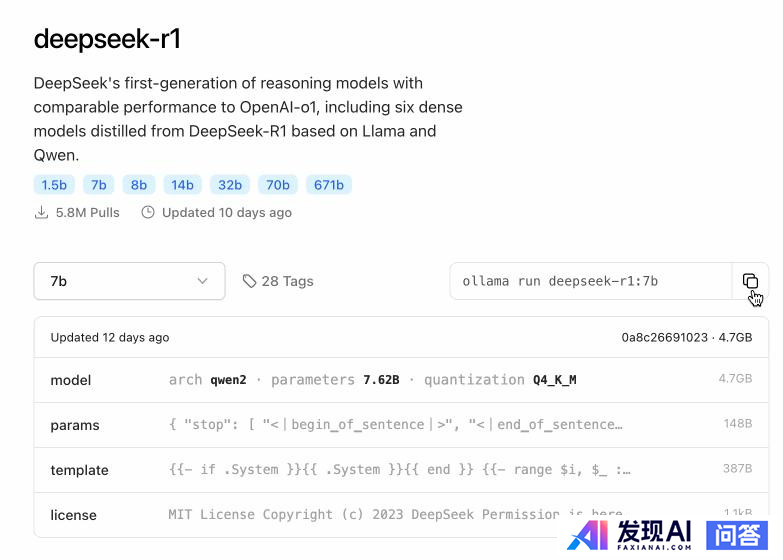Copy the ollama run command
Image resolution: width=783 pixels, height=560 pixels.
tap(750, 281)
